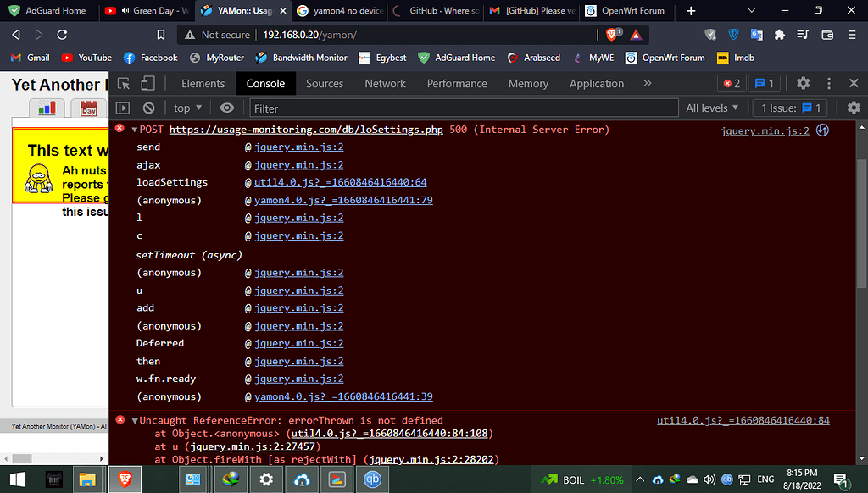This screenshot has height=493, width=868.
Task: Open File Explorer from the taskbar
Action: tap(87, 479)
